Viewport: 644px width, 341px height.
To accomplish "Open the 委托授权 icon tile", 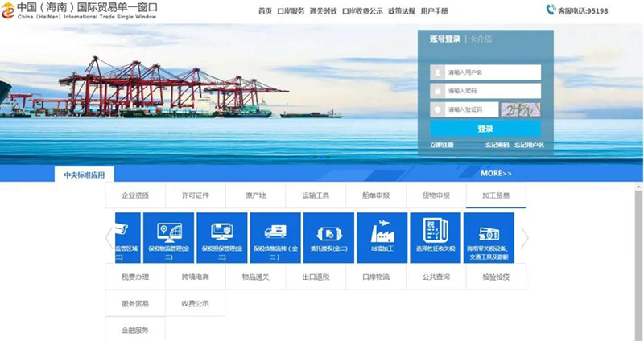I will [x=328, y=237].
